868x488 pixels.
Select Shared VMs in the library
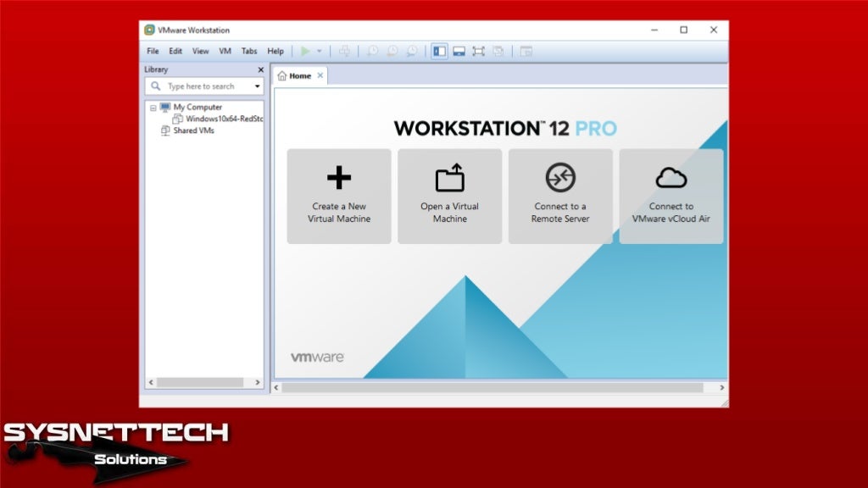193,130
